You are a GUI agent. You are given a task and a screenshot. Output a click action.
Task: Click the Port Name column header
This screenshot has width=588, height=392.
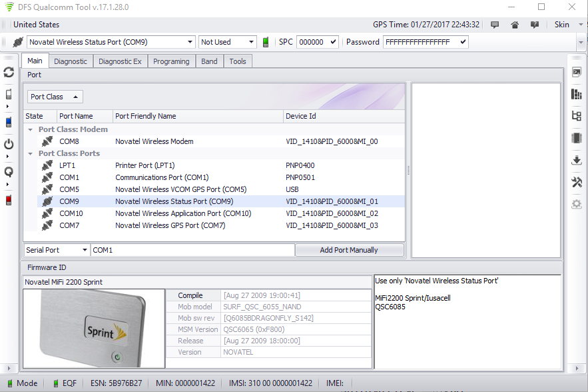(85, 117)
